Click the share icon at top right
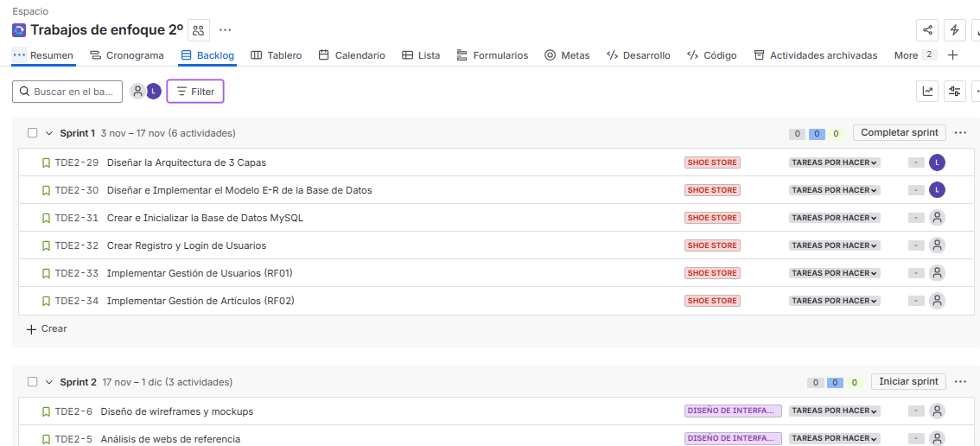 tap(927, 30)
